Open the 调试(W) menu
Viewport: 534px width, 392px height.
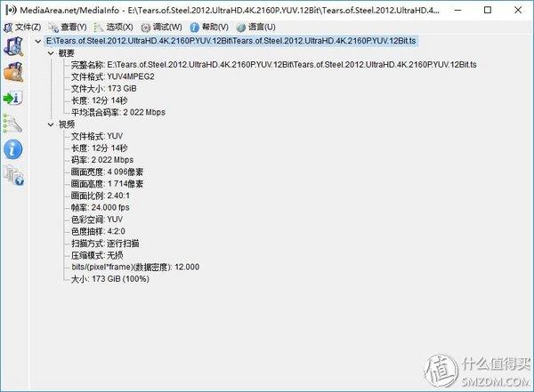[162, 28]
